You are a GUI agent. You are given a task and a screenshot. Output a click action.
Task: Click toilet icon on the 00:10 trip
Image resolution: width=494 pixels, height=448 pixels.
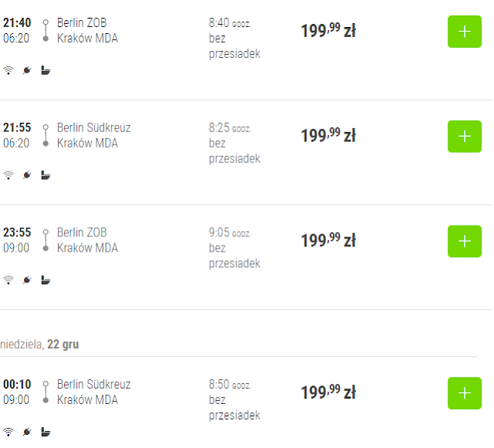pos(46,432)
